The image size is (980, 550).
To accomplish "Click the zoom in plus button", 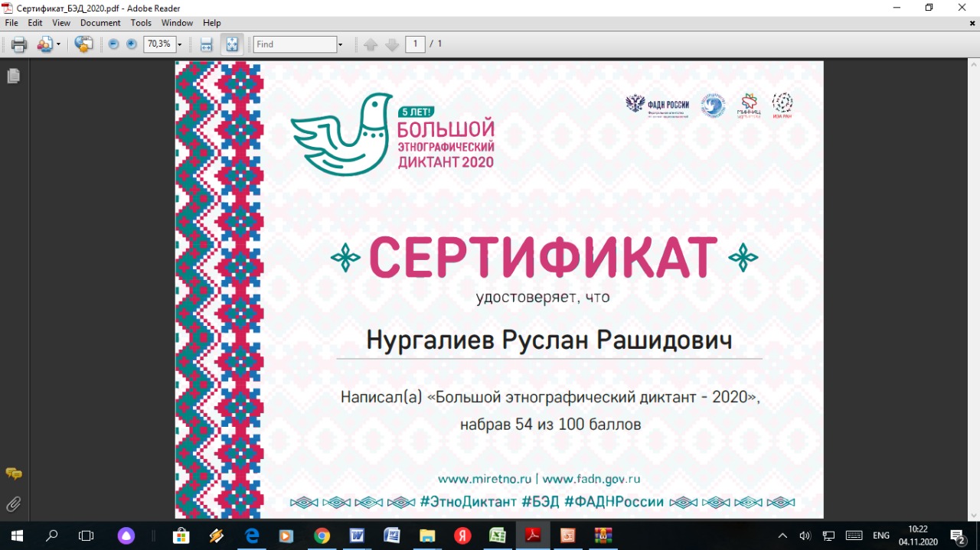I will tap(131, 44).
